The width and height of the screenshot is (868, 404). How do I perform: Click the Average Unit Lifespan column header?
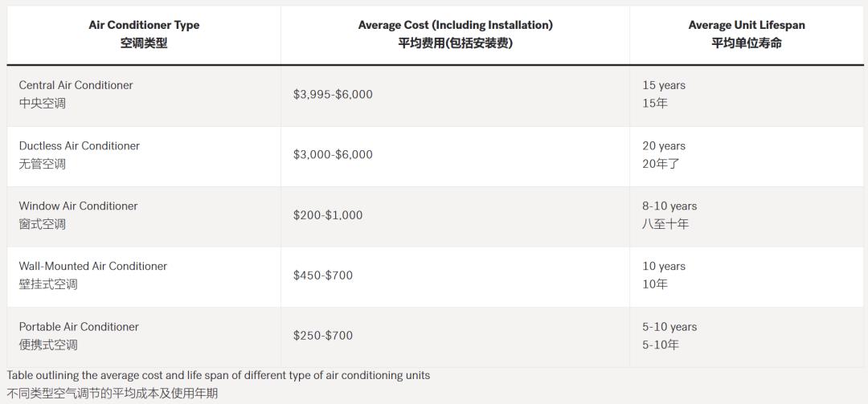747,26
